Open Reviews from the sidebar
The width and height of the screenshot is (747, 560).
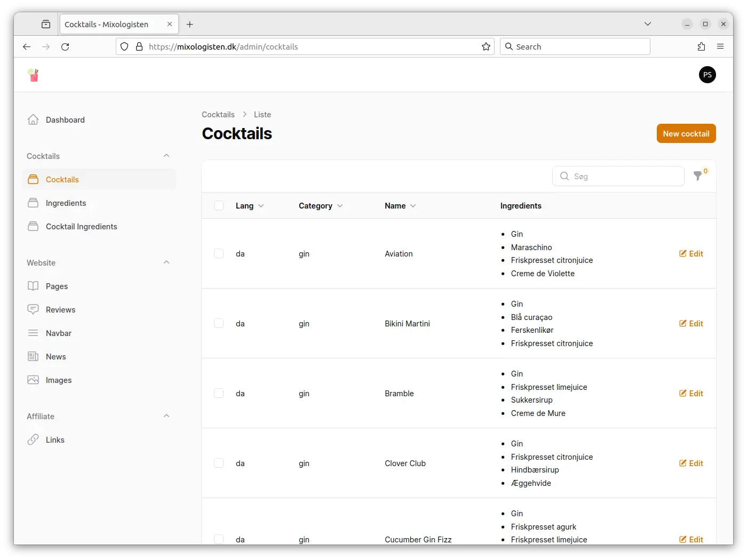click(x=60, y=310)
